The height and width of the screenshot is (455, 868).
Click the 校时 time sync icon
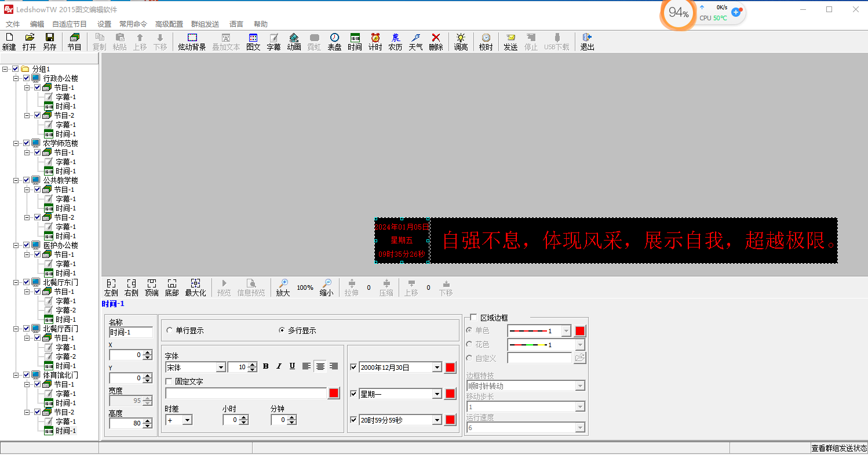(486, 42)
